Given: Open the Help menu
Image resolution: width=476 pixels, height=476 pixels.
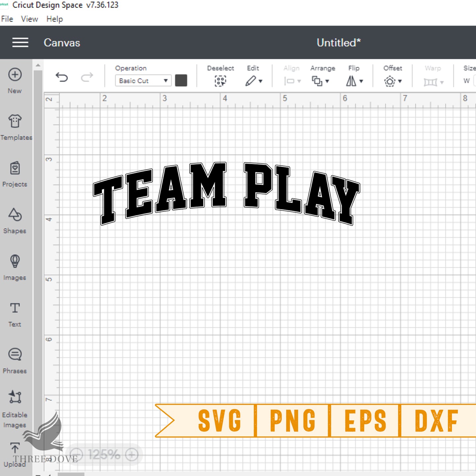Looking at the screenshot, I should [x=55, y=19].
